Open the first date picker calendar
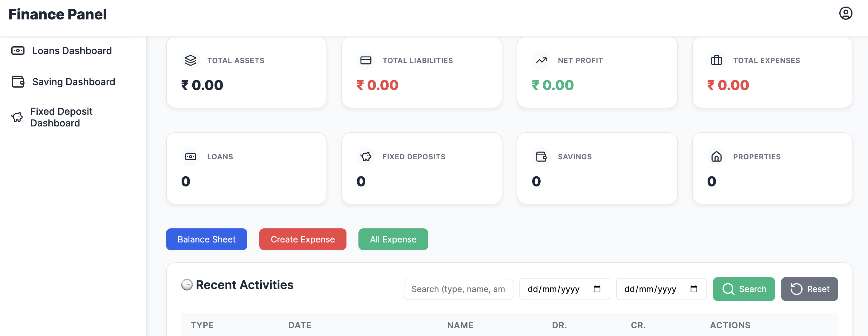Viewport: 868px width, 336px height. (x=597, y=289)
